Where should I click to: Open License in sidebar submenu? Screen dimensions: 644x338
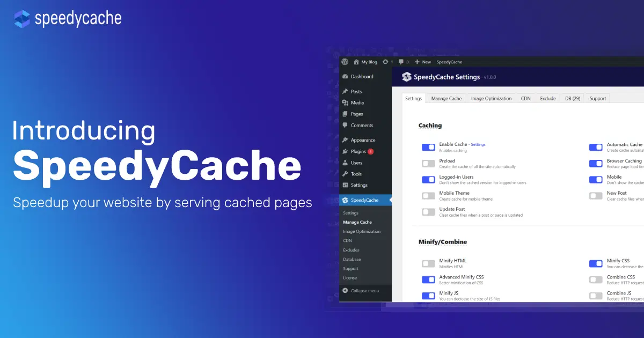[x=350, y=278]
